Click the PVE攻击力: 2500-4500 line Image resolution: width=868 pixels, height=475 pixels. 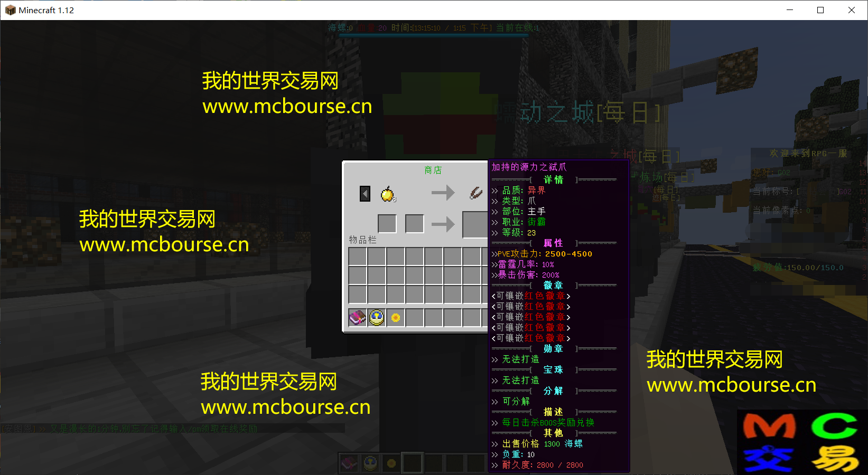point(542,253)
